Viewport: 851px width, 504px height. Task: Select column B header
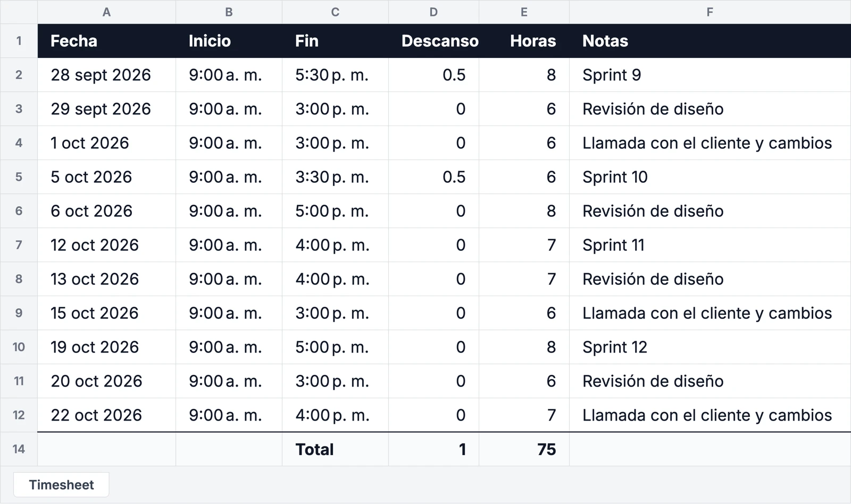(x=229, y=12)
